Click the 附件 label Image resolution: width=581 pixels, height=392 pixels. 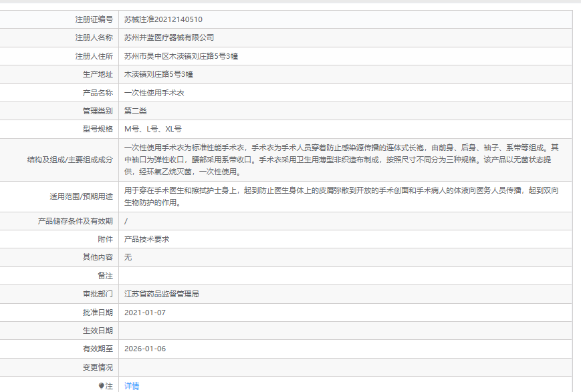[105, 239]
